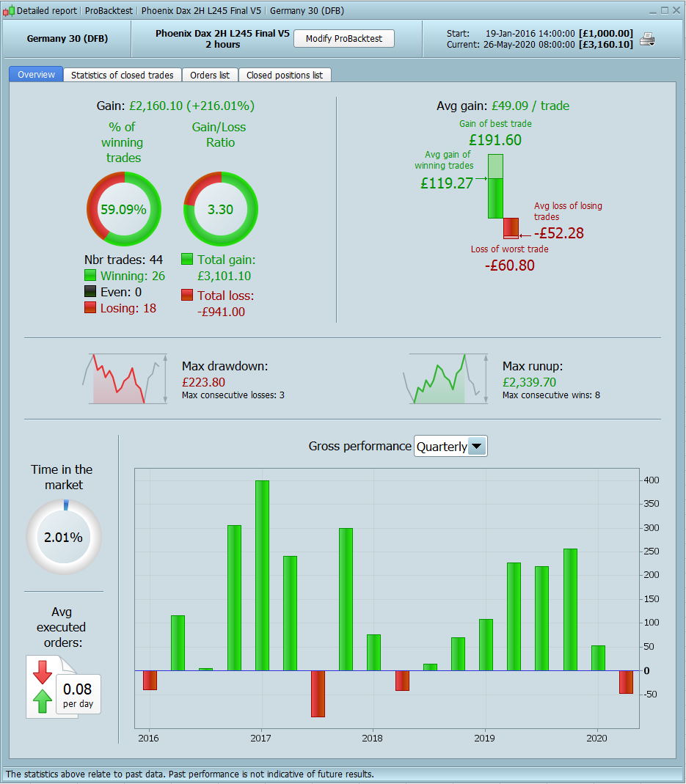
Task: Click the Winning: 26 text
Action: [x=133, y=276]
